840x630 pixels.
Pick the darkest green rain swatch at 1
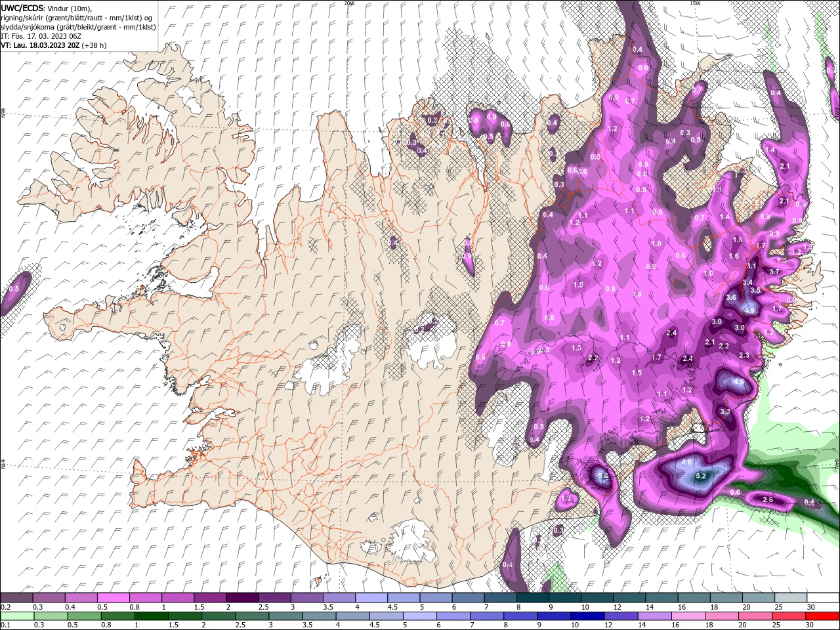pos(151,616)
